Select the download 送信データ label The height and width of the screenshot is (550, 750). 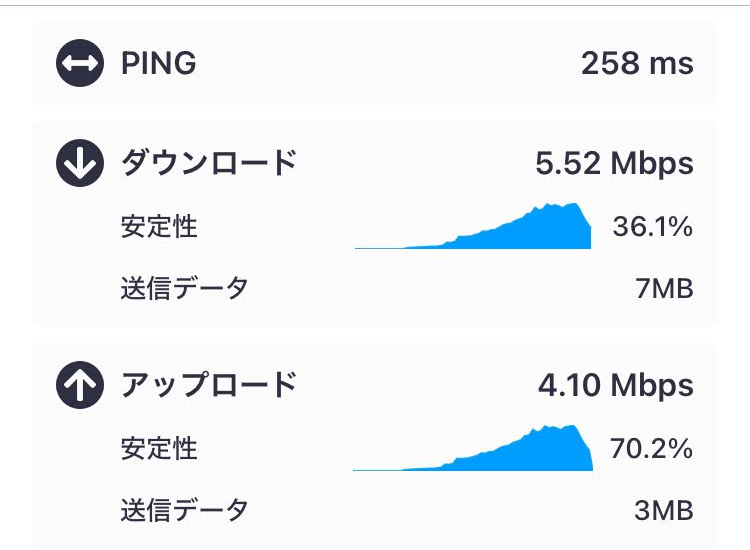click(184, 288)
